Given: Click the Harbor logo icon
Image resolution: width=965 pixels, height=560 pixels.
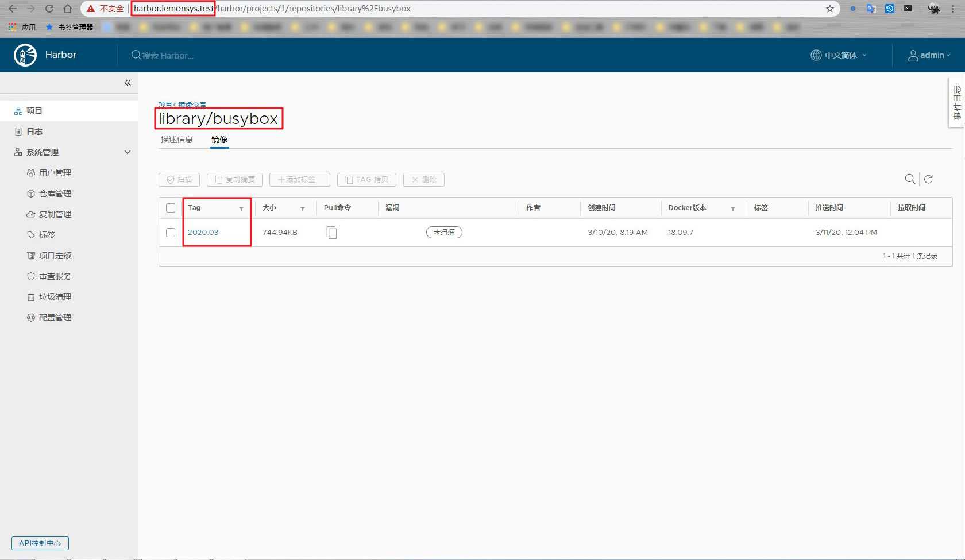Looking at the screenshot, I should point(25,55).
